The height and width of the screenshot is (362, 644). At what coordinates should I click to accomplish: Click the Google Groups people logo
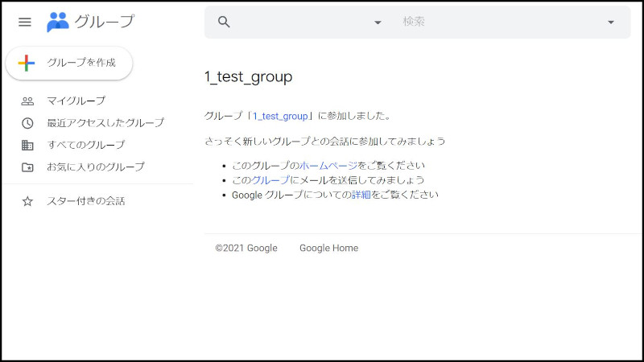tap(58, 22)
